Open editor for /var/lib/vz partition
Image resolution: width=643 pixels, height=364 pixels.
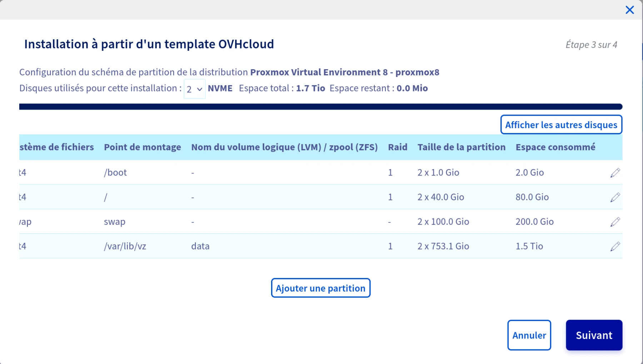[615, 247]
